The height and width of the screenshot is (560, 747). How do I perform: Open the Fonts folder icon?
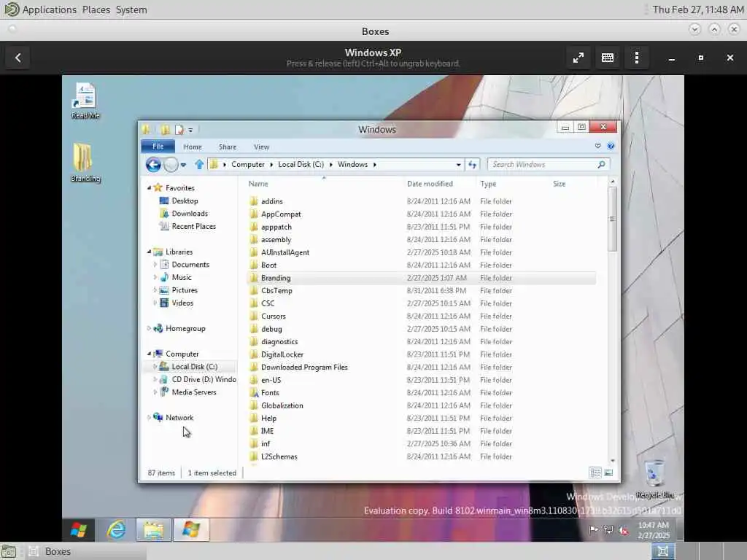pyautogui.click(x=254, y=393)
